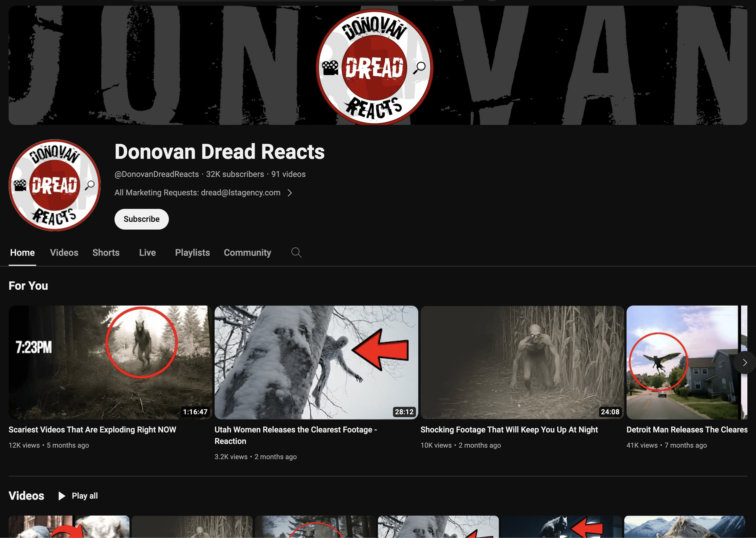
Task: Click the Play all link
Action: (x=85, y=496)
